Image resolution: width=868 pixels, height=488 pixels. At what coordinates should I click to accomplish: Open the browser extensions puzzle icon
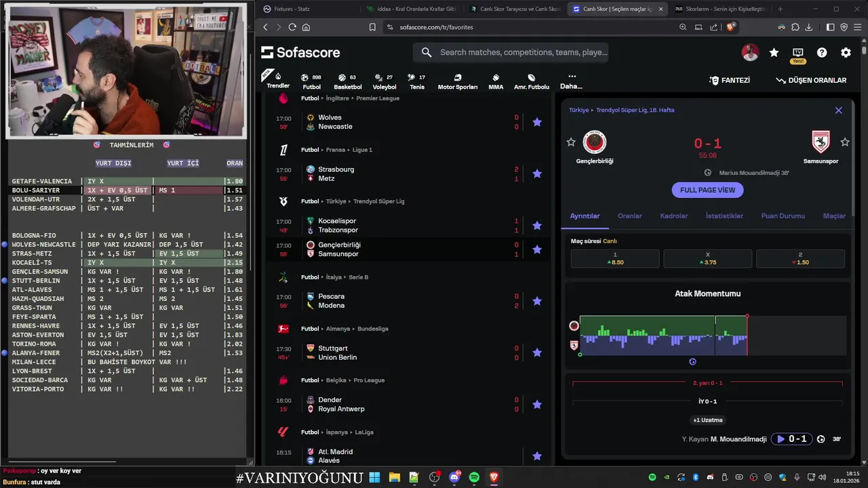[x=795, y=27]
